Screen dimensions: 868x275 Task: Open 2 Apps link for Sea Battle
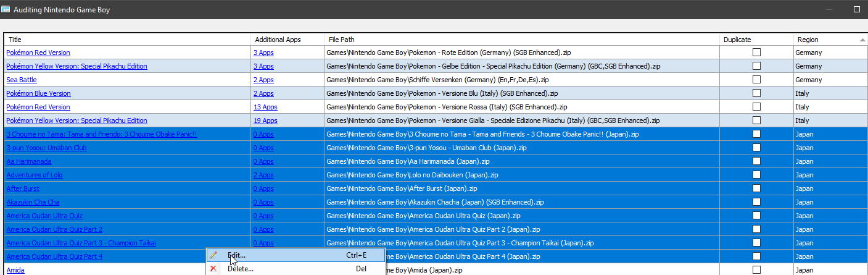click(263, 80)
